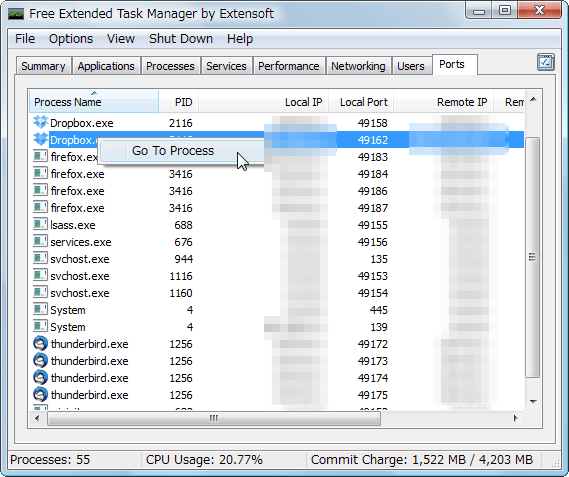The height and width of the screenshot is (477, 569).
Task: Switch to the Performance tab
Action: 288,66
